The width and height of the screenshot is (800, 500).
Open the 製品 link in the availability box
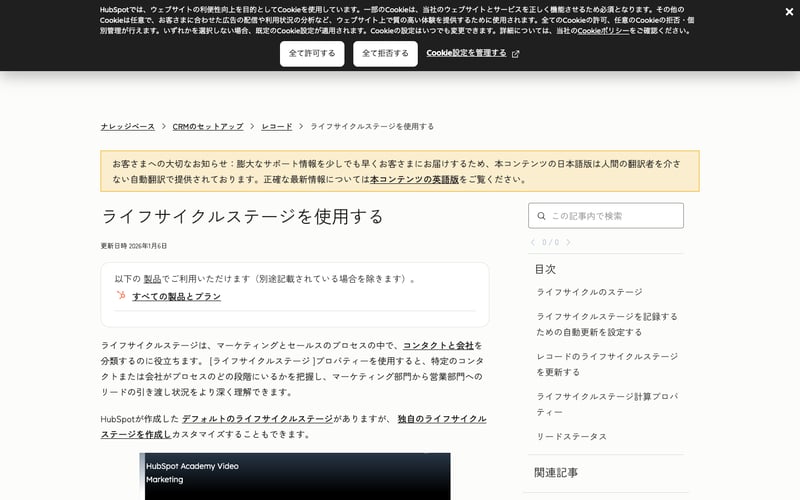tap(152, 279)
